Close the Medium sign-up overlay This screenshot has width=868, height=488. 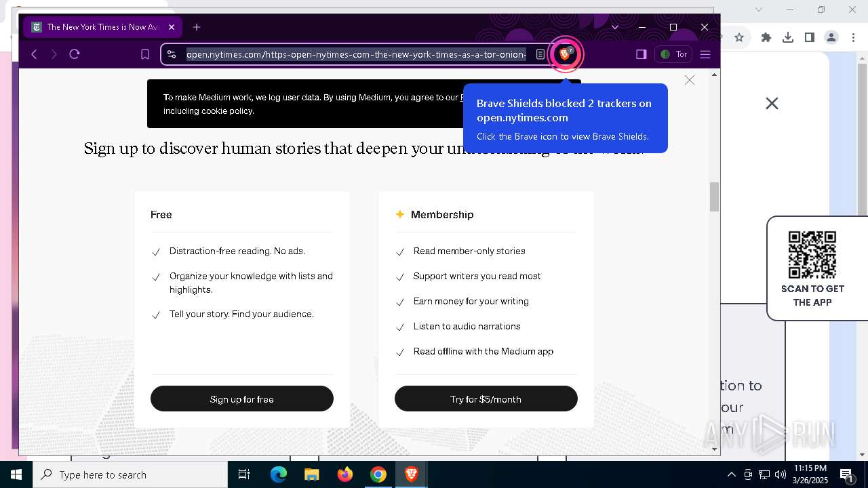pos(690,80)
